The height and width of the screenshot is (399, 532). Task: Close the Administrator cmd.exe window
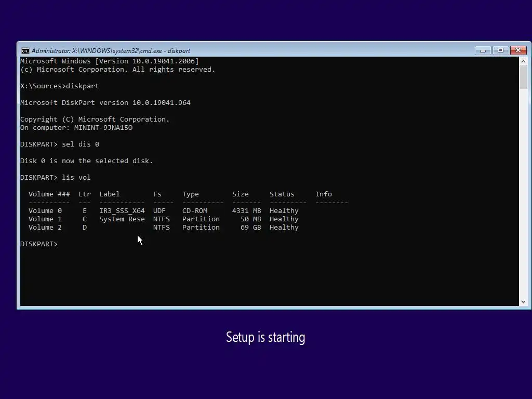[x=518, y=50]
